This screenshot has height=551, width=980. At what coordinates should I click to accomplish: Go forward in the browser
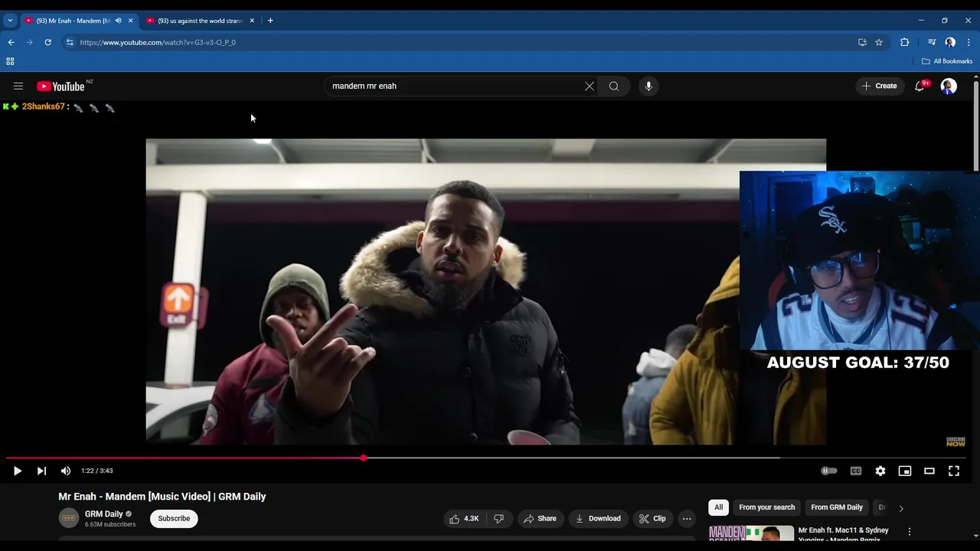pyautogui.click(x=29, y=42)
